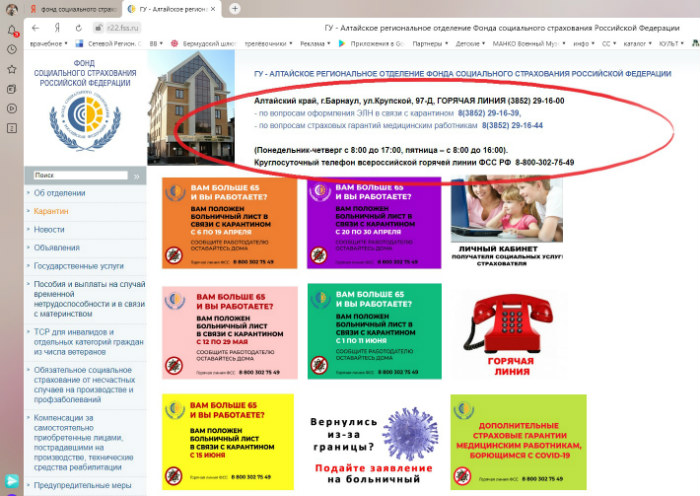
Task: Expand the Партнеры bookmarks folder
Action: coord(430,43)
